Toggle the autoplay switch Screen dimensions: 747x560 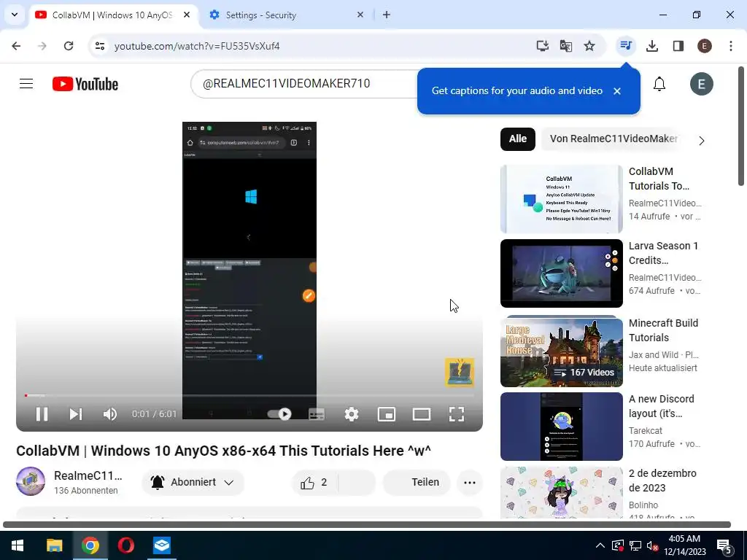(x=279, y=414)
